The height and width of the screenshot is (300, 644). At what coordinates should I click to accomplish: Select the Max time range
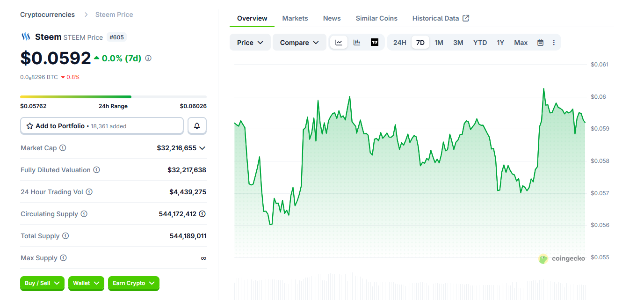[521, 43]
